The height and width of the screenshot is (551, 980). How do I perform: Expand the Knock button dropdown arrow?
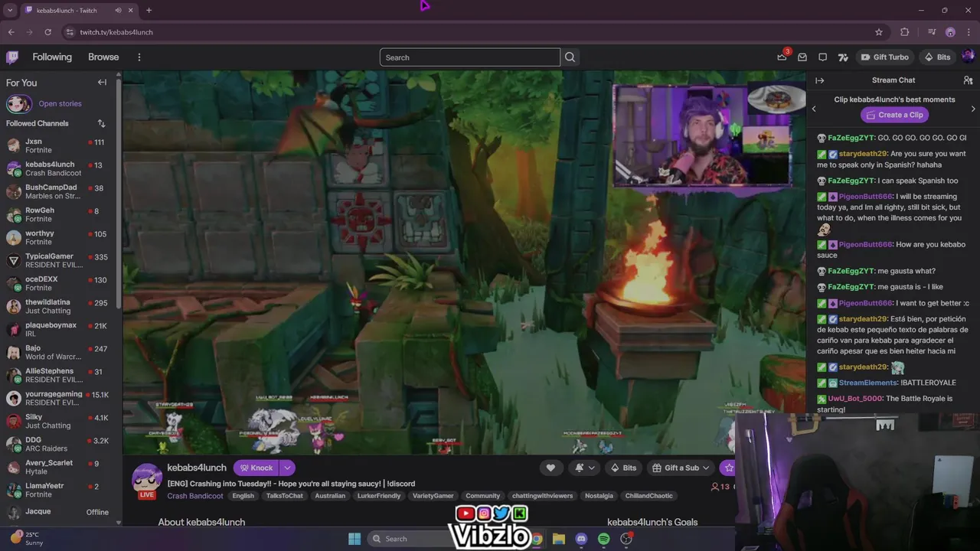pyautogui.click(x=287, y=468)
